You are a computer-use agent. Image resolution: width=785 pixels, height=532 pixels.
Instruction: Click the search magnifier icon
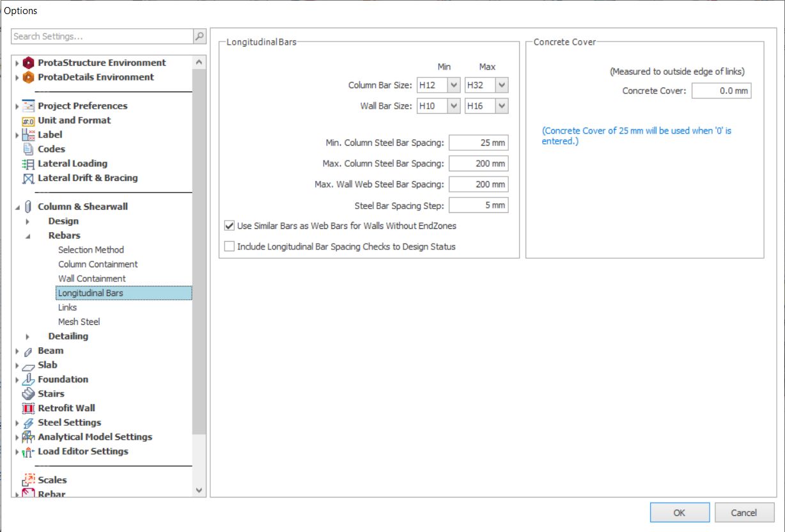(199, 37)
